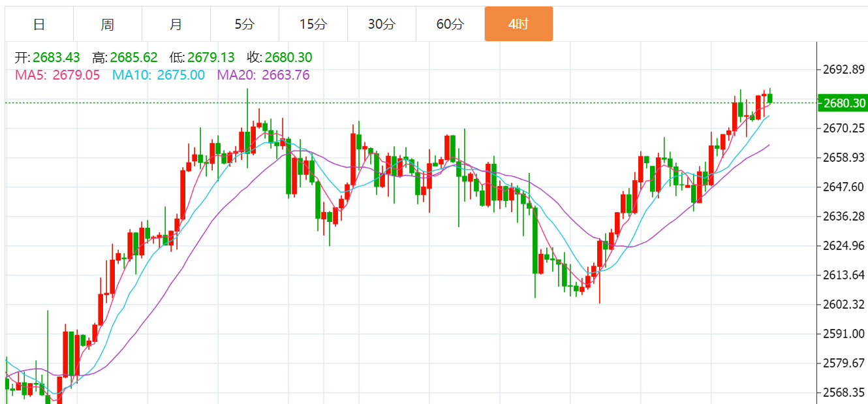The width and height of the screenshot is (868, 404).
Task: Switch to the 周 weekly chart tab
Action: [108, 24]
